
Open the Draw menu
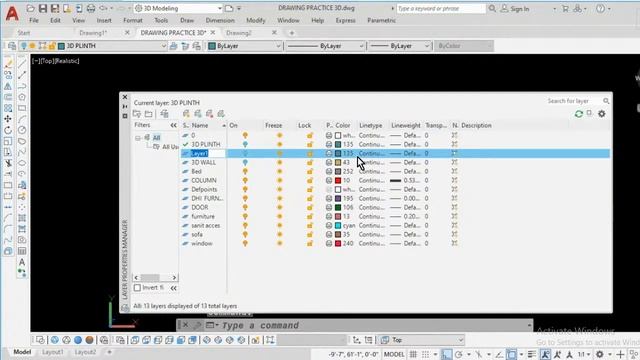(187, 20)
